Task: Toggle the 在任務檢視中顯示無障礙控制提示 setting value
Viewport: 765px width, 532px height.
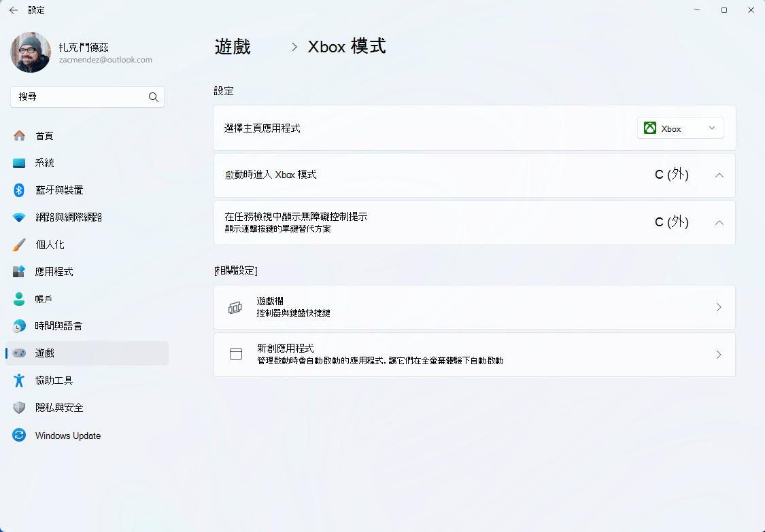Action: coord(671,222)
